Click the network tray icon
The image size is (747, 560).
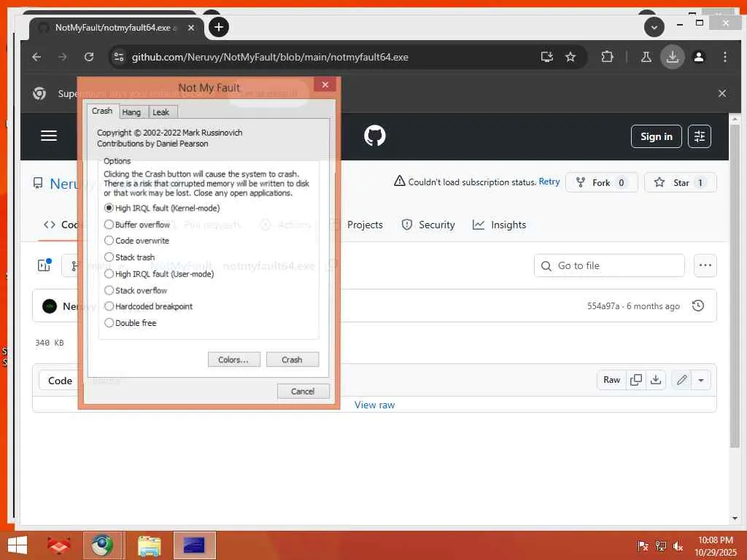[x=660, y=546]
